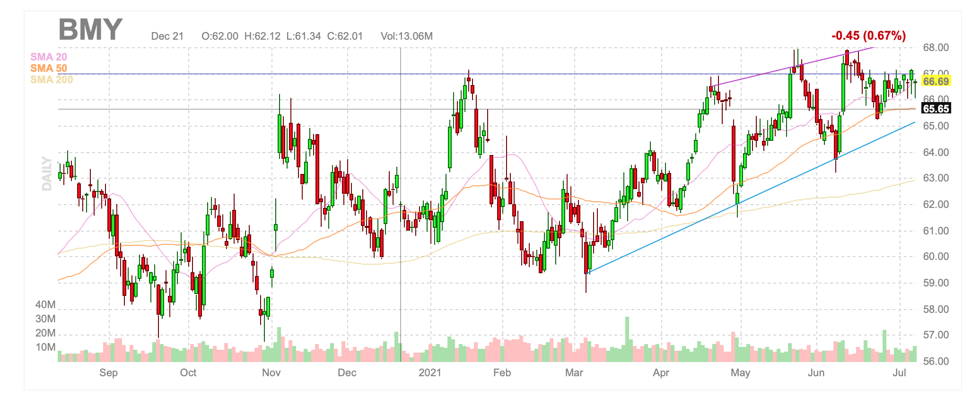Click the open price O:62.00
980x397 pixels.
[220, 36]
